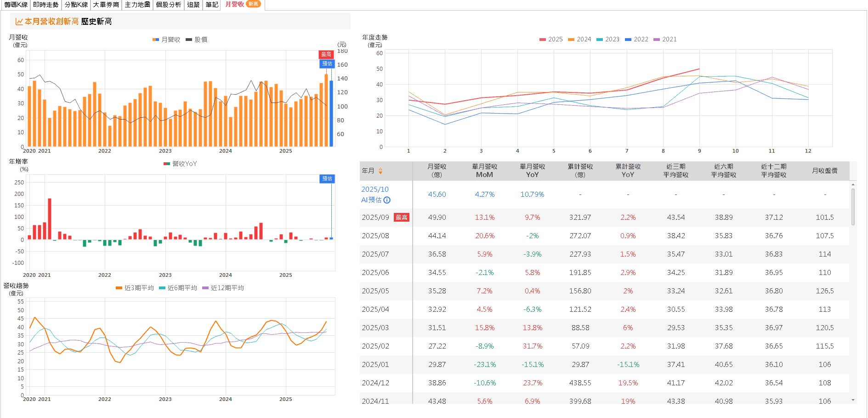Viewport: 868px width, 418px height.
Task: Click the AI預估 info icon
Action: click(387, 200)
